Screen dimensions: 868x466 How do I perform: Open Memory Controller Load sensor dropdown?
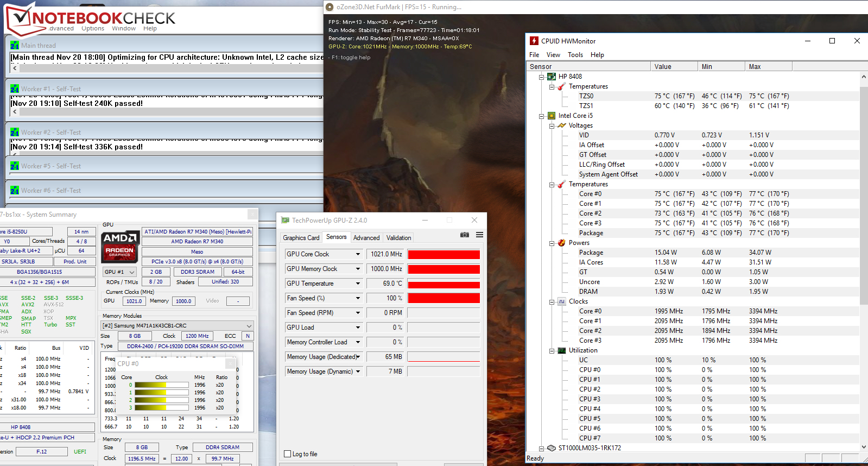(x=358, y=342)
